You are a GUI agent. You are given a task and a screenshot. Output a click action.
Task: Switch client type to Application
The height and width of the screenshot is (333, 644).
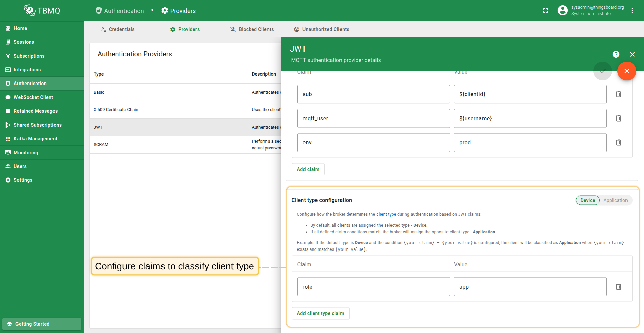coord(615,200)
